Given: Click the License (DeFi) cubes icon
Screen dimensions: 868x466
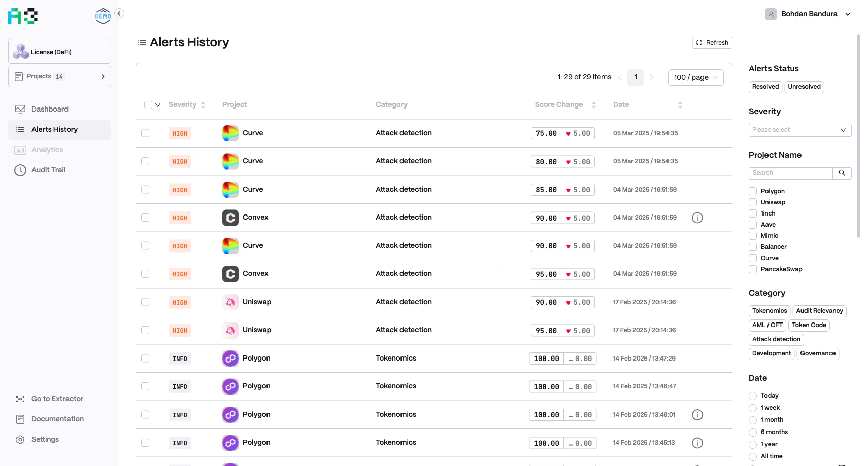Looking at the screenshot, I should pyautogui.click(x=21, y=51).
